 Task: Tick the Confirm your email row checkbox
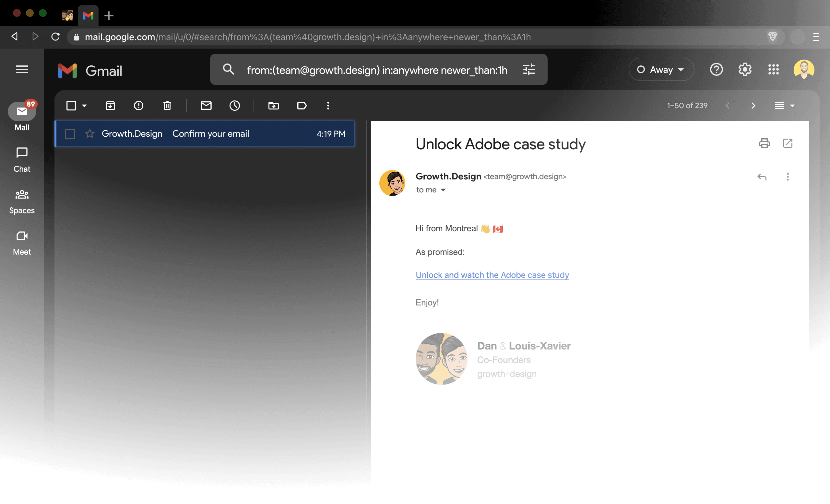tap(70, 134)
